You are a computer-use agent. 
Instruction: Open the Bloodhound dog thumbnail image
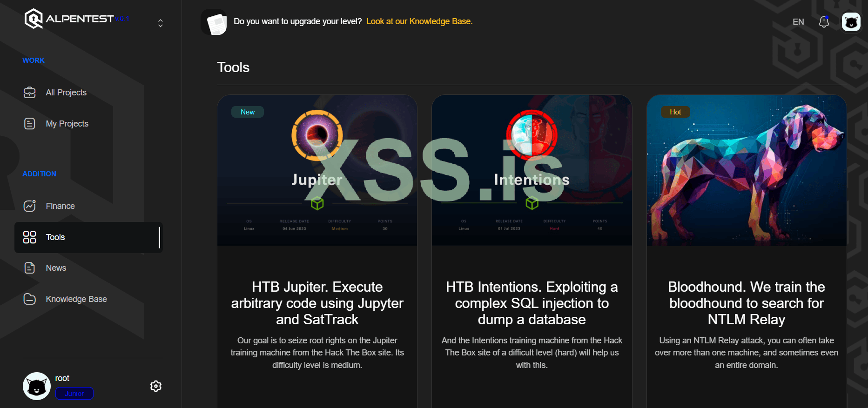pos(747,170)
